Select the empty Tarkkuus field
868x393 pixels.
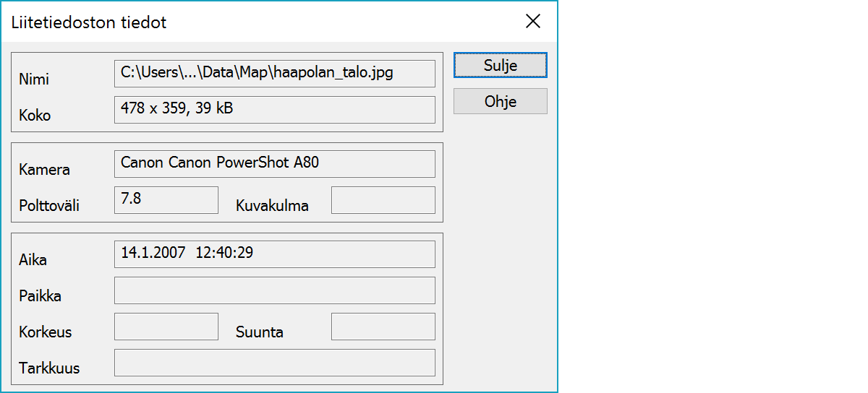coord(275,363)
